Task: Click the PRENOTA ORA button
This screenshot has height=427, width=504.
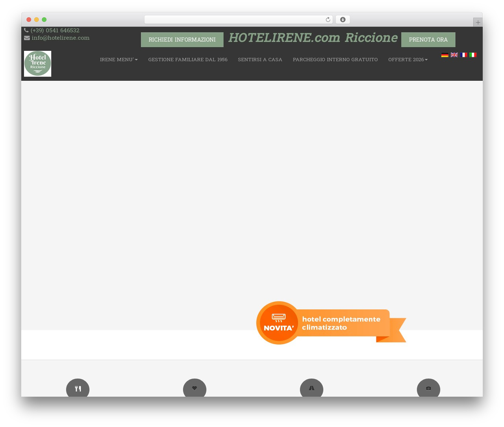Action: click(428, 40)
